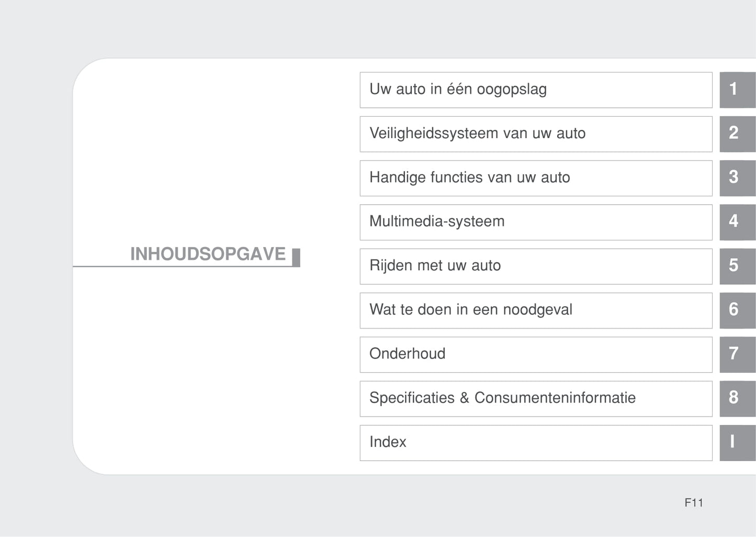
Task: Click the grey number 1 tab
Action: [737, 90]
